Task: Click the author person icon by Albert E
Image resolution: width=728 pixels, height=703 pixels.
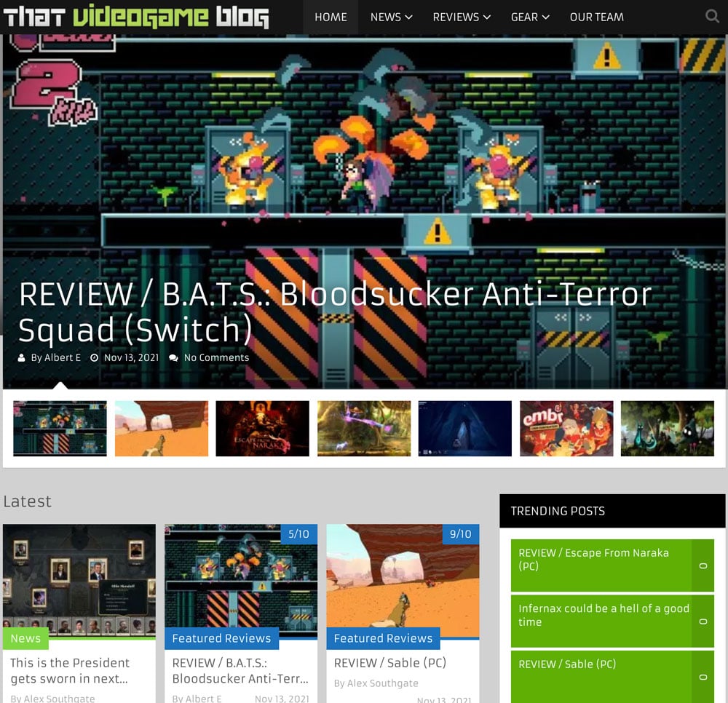Action: 21,358
